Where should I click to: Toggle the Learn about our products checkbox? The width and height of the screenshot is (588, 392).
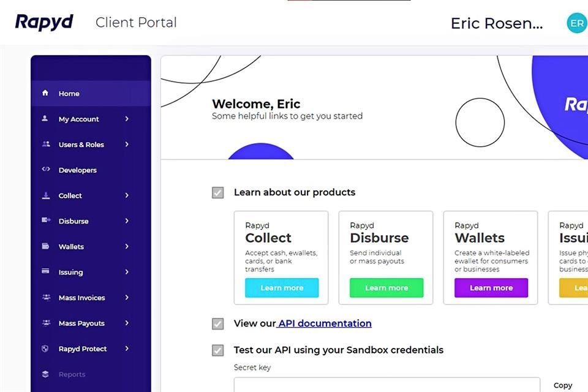(x=217, y=193)
